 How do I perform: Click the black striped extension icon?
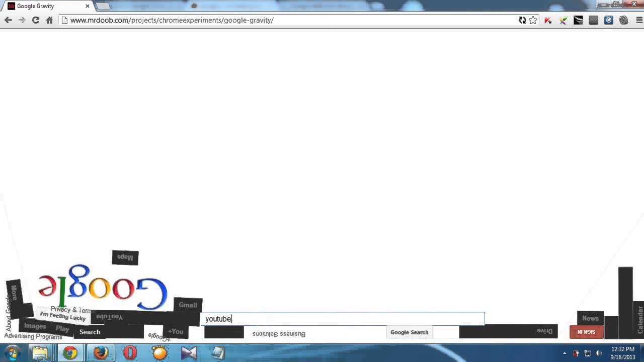coord(578,20)
